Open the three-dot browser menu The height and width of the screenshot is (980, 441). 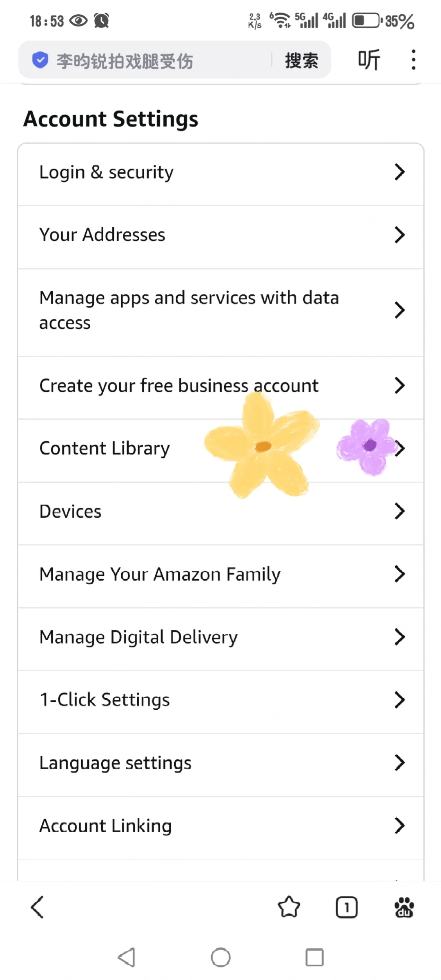pos(413,60)
